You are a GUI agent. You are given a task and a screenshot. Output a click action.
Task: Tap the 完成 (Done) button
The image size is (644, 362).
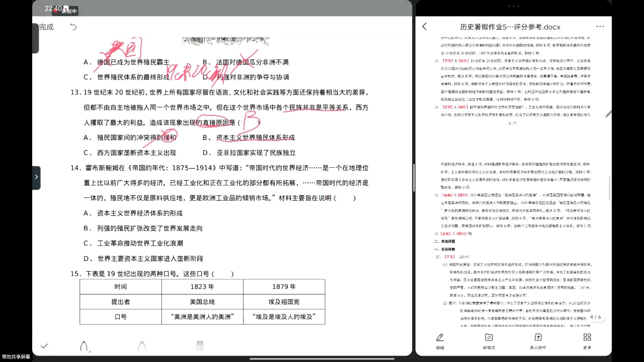[x=46, y=27]
